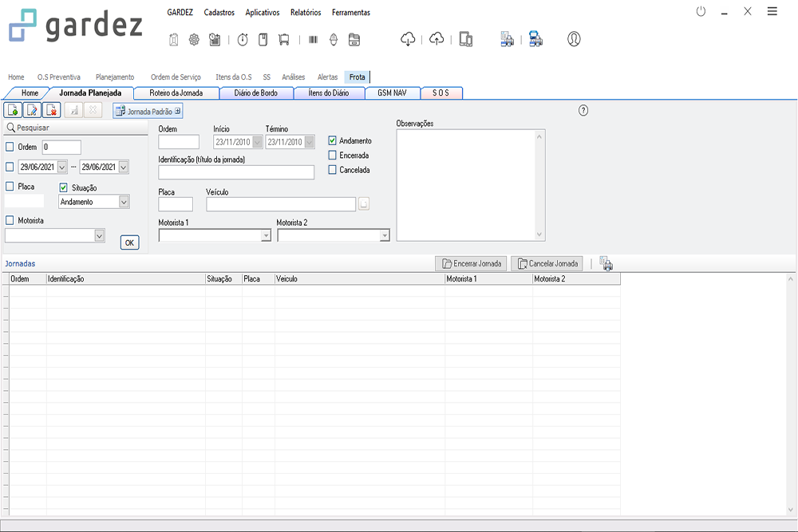The height and width of the screenshot is (532, 798).
Task: Click the print icon in the Jornadas bar
Action: point(606,263)
